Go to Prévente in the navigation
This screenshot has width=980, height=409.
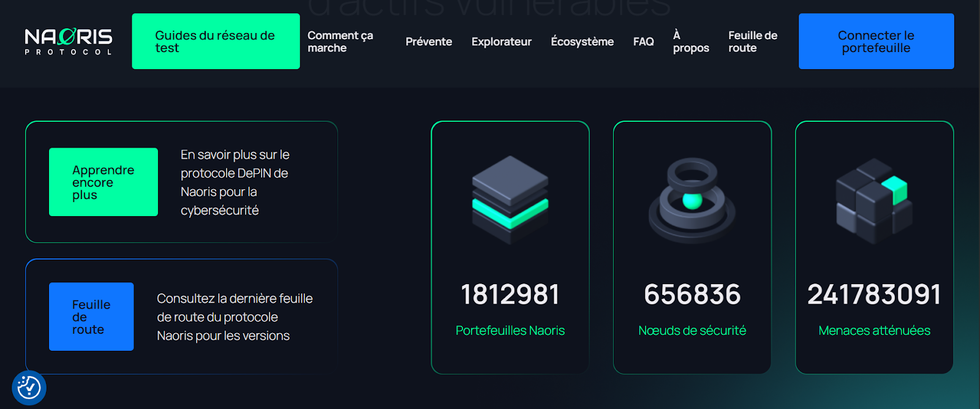(x=429, y=42)
